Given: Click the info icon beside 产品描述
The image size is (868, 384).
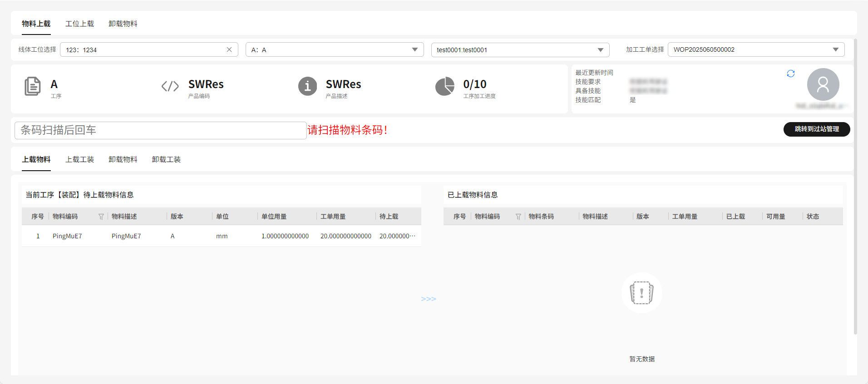Looking at the screenshot, I should [307, 86].
